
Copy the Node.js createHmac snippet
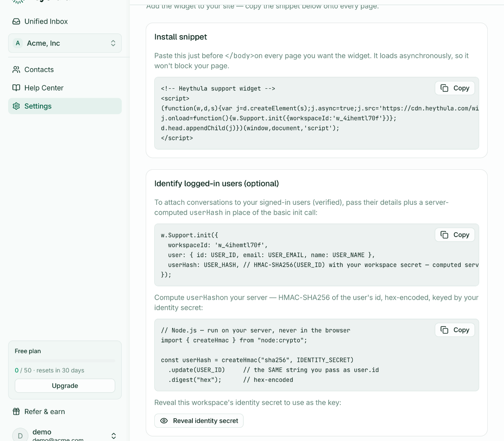(x=454, y=330)
